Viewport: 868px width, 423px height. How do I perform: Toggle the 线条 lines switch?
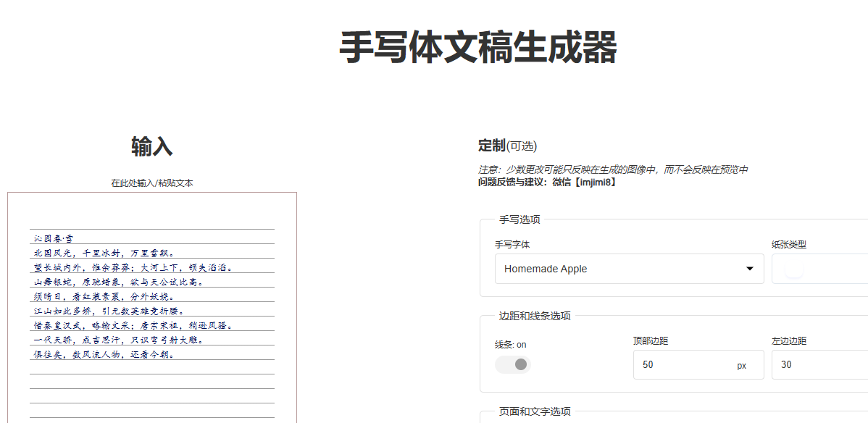click(513, 364)
